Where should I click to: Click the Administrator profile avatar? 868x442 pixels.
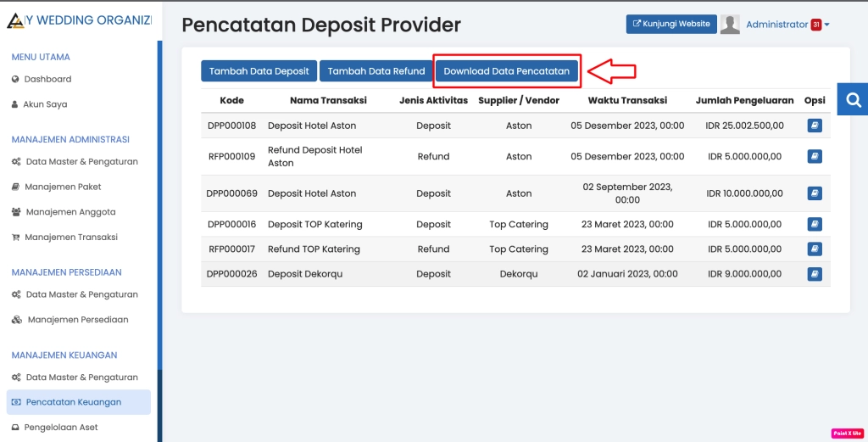point(730,25)
